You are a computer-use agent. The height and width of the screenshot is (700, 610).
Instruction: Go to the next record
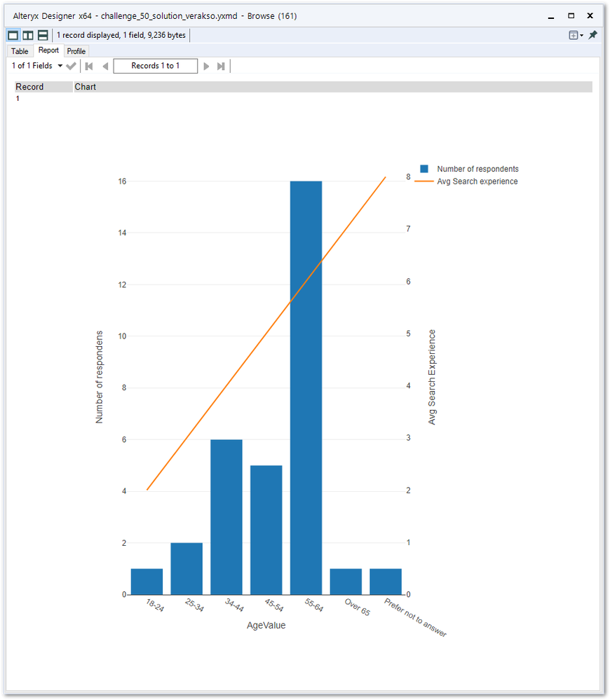205,65
